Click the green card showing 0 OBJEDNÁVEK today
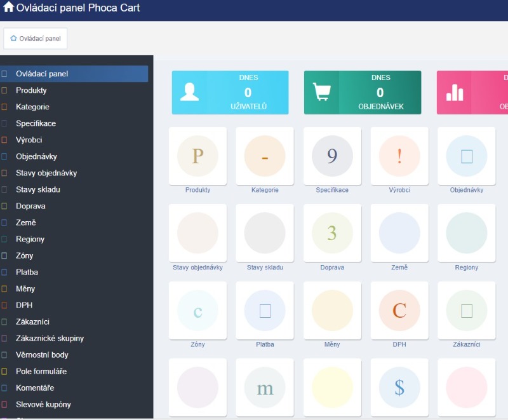 tap(363, 92)
